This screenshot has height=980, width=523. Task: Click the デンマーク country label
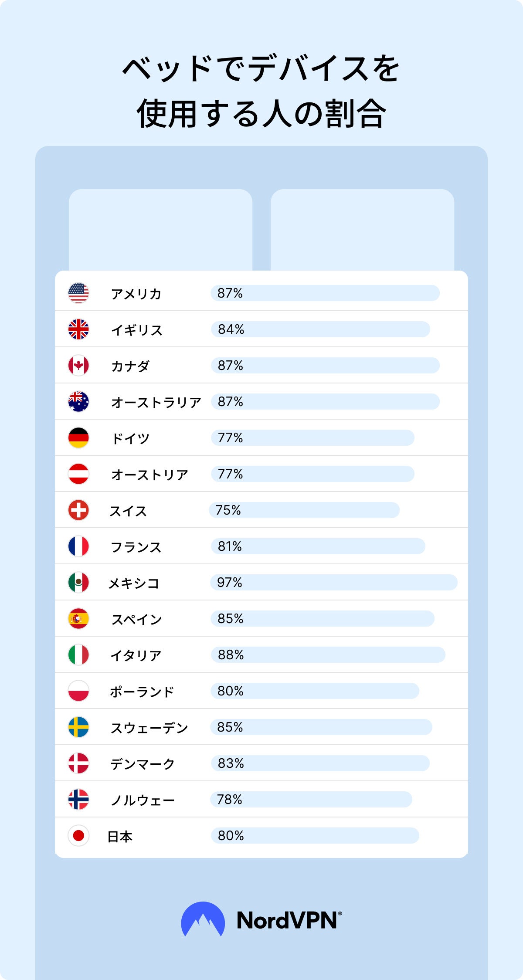(142, 764)
